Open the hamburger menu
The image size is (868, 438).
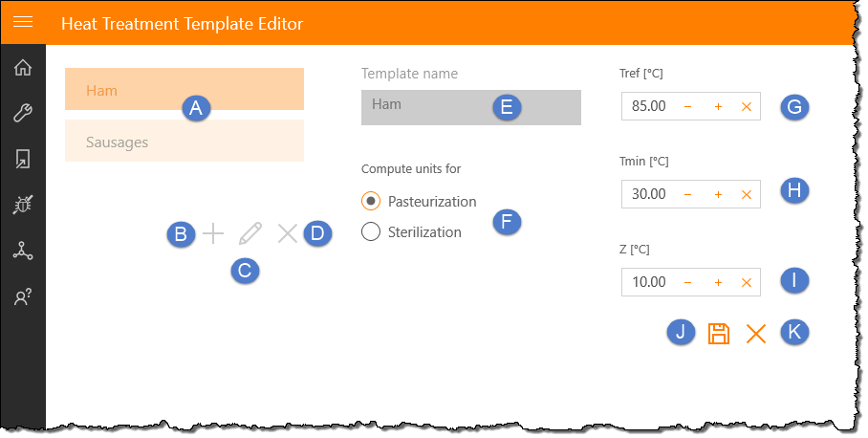[x=23, y=22]
